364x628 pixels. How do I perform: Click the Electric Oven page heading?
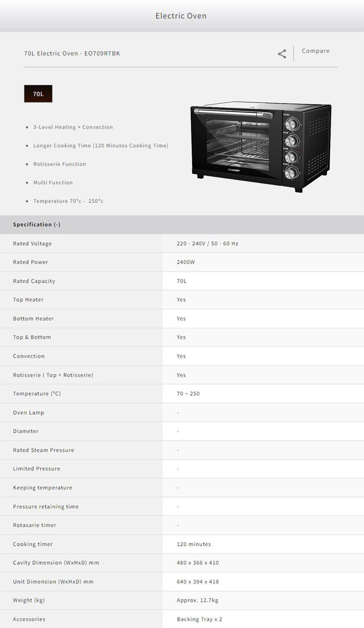point(181,16)
